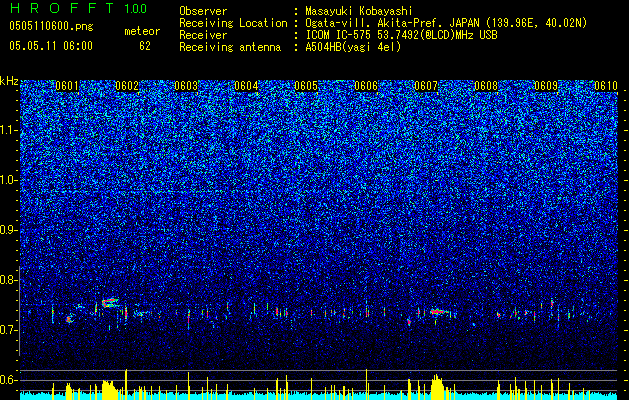Click the Receiver label
The image size is (629, 400).
click(x=203, y=35)
